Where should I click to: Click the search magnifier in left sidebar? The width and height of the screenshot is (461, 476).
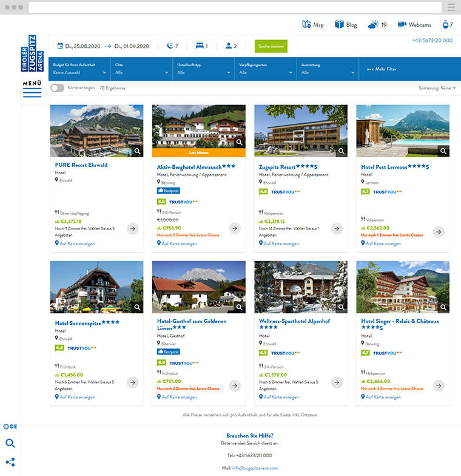point(10,443)
